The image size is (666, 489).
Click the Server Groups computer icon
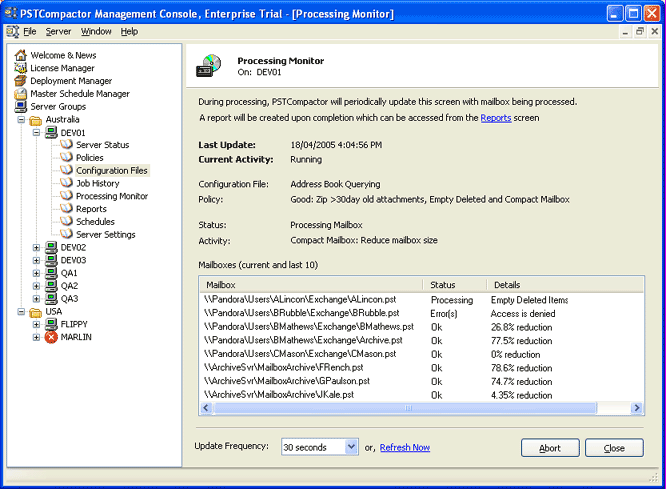pos(20,106)
